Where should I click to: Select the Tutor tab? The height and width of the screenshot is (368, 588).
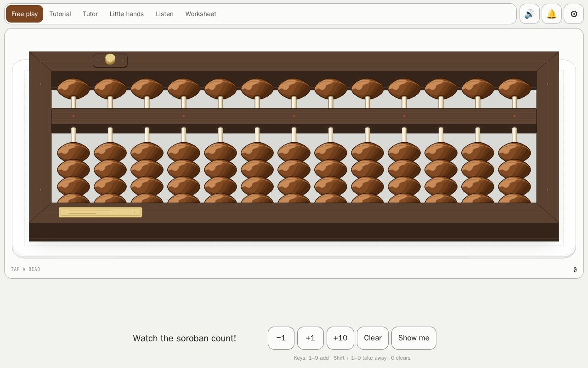tap(90, 14)
